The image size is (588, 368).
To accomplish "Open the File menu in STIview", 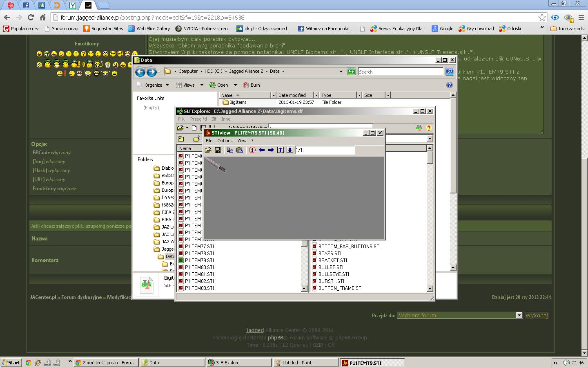I will pos(209,141).
